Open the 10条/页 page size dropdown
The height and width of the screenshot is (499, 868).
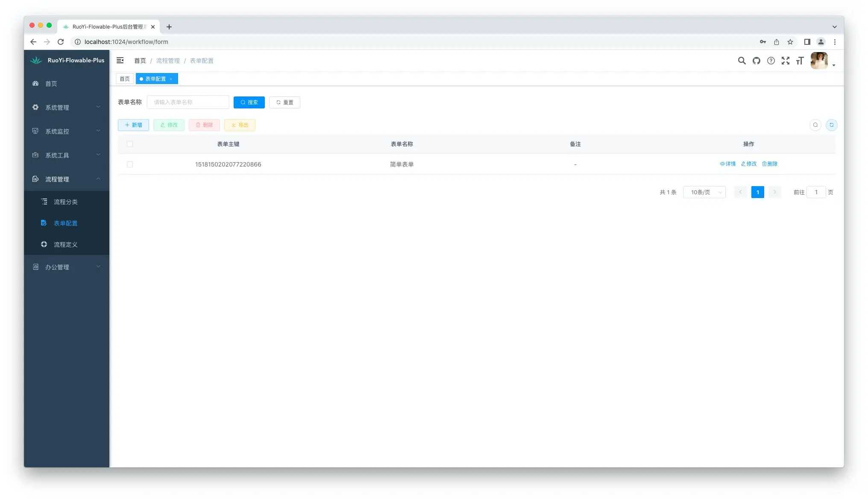[x=705, y=192]
